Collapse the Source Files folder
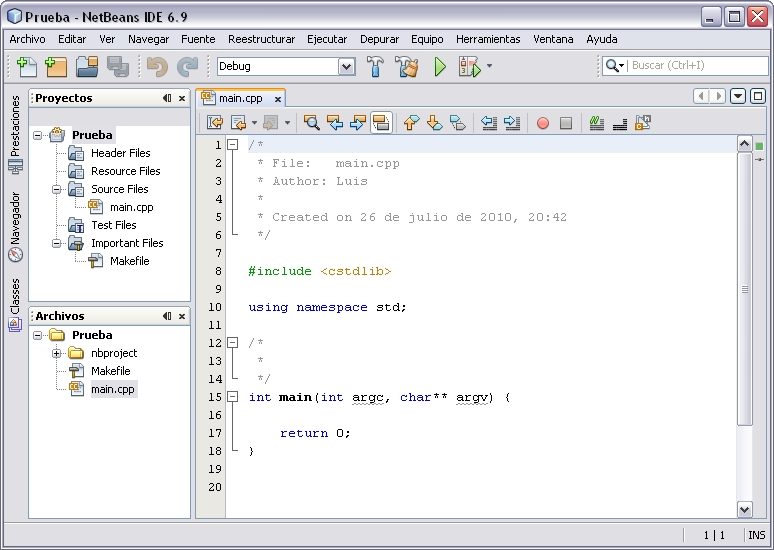774x550 pixels. click(x=57, y=189)
